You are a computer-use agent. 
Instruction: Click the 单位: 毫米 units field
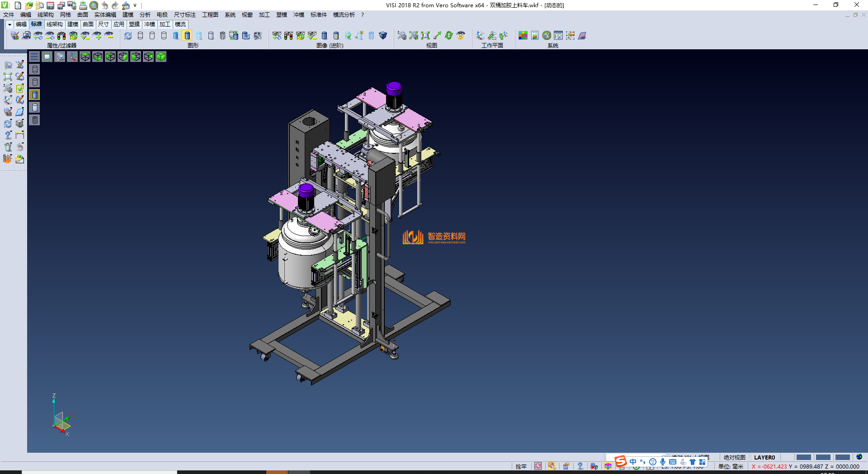pyautogui.click(x=731, y=466)
